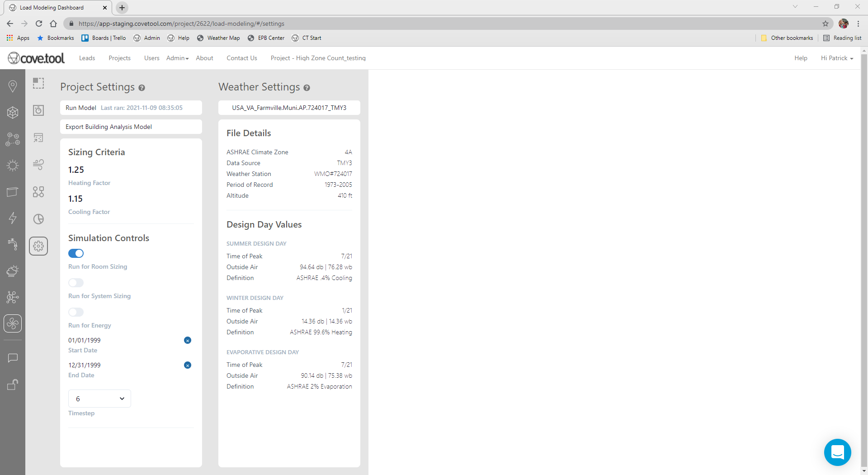
Task: Go to Projects in top navigation
Action: click(119, 58)
